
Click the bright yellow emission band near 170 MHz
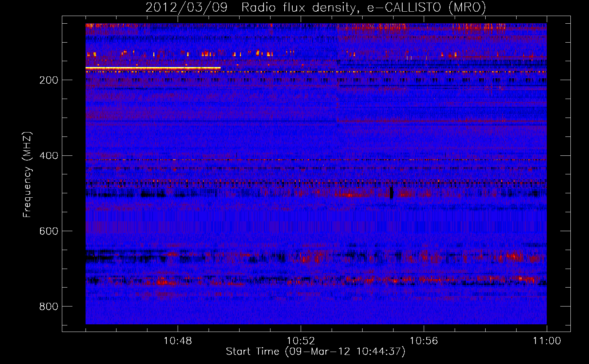153,68
